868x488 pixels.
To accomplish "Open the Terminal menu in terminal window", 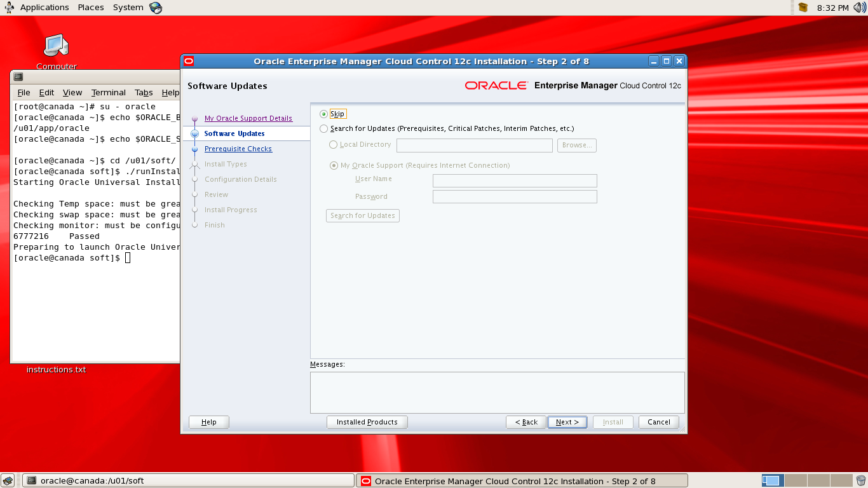I will tap(108, 92).
